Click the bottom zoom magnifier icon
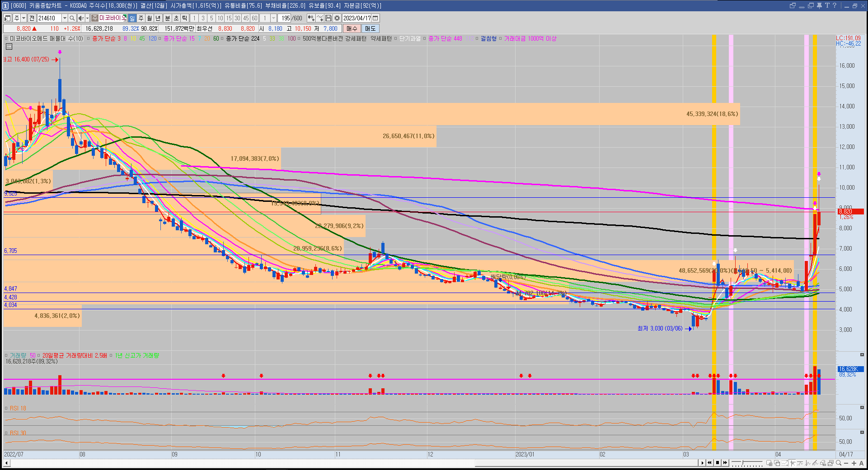This screenshot has width=868, height=470. click(x=839, y=463)
